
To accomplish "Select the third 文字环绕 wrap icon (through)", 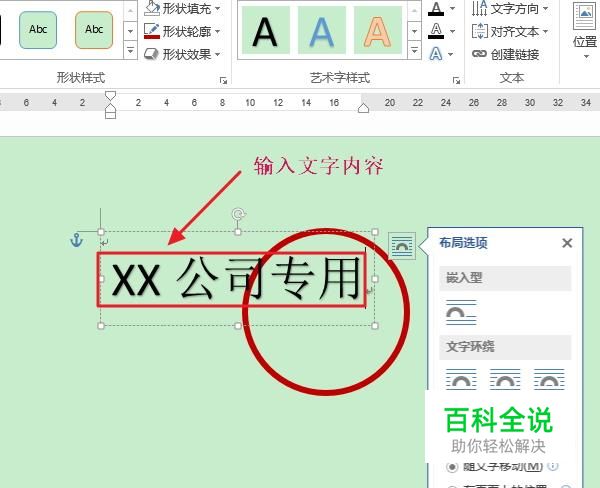I will pyautogui.click(x=549, y=379).
